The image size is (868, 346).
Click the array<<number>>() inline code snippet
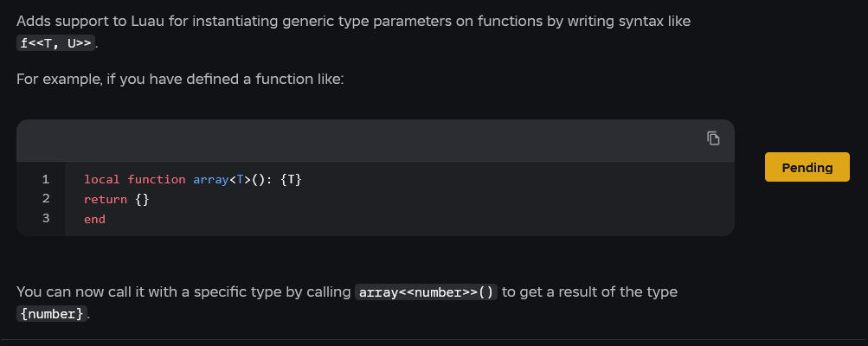pyautogui.click(x=426, y=292)
